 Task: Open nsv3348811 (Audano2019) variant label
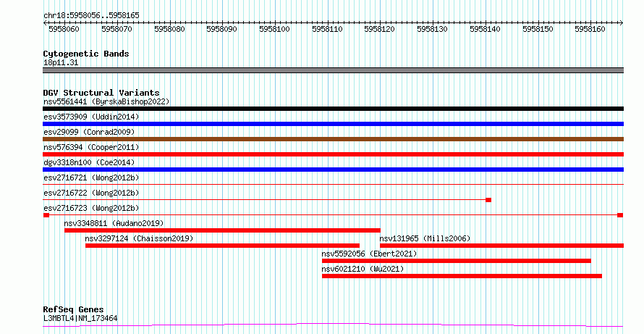114,223
